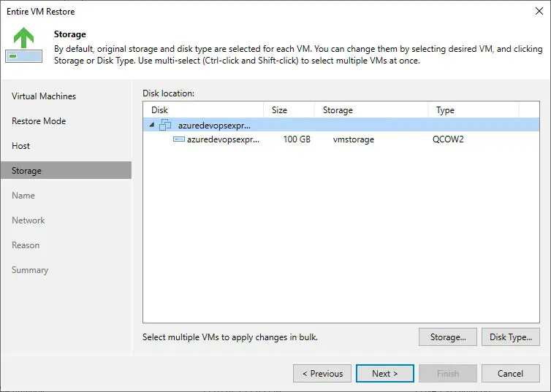Click the vmstorage storage cell
The height and width of the screenshot is (392, 551).
(x=354, y=139)
